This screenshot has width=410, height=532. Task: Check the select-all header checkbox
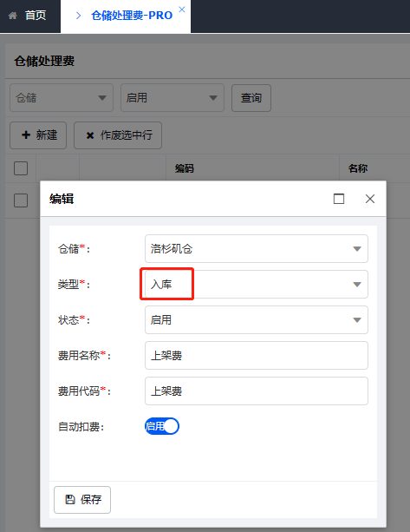tap(21, 168)
